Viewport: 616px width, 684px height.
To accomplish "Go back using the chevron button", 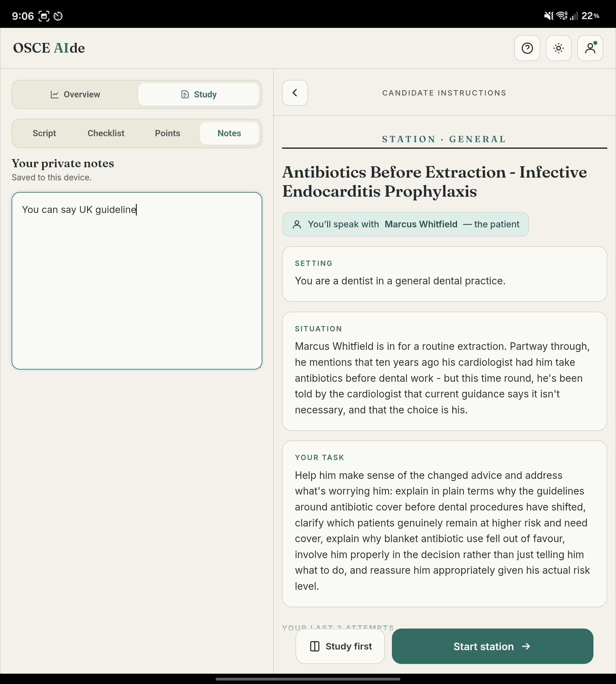I will point(295,93).
